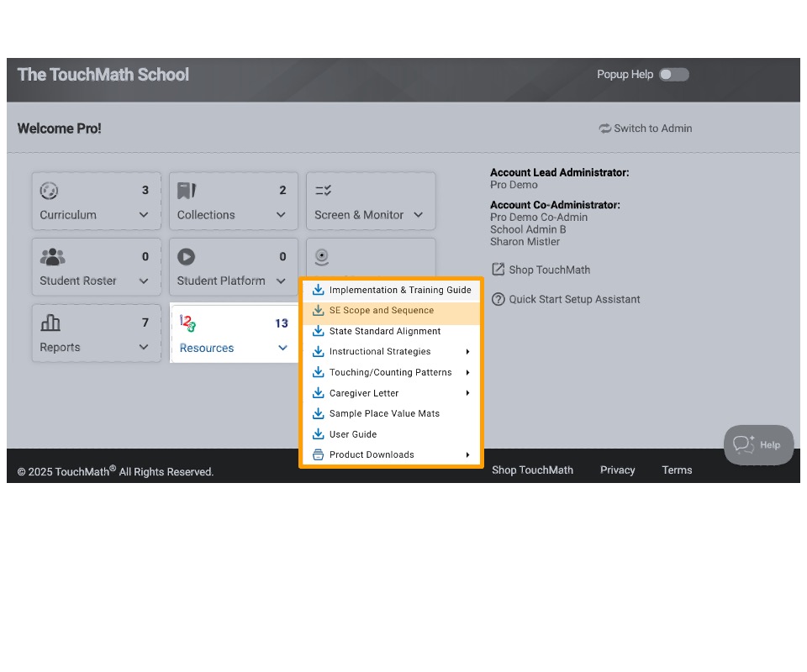Expand Instructional Strategies submenu arrow

tap(468, 352)
